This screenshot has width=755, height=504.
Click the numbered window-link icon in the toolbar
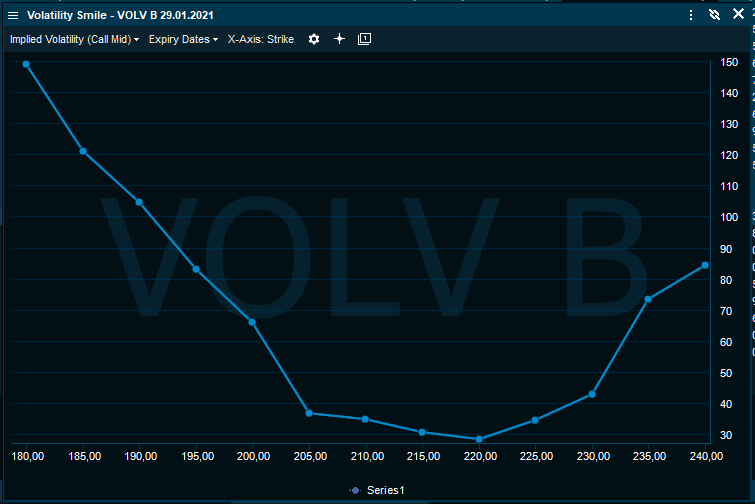364,39
